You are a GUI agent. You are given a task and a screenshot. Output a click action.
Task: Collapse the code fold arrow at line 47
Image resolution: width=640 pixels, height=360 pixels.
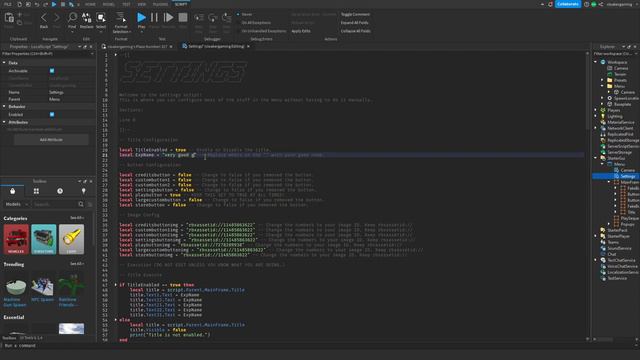pos(116,285)
